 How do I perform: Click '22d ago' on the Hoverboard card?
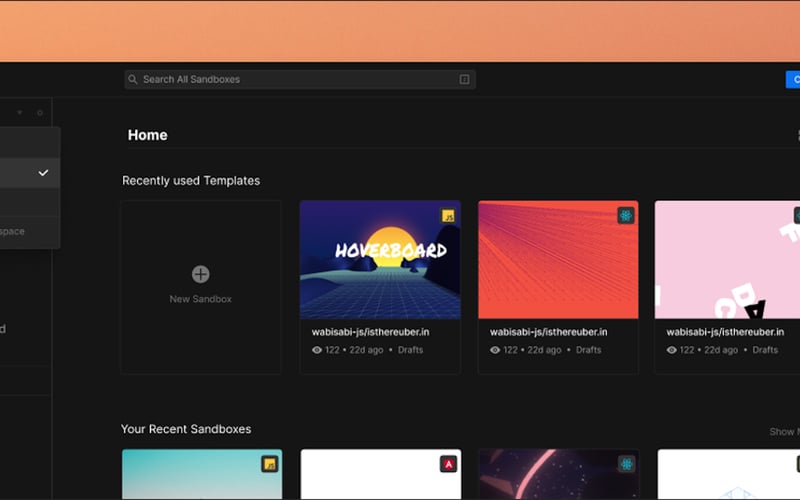click(366, 350)
